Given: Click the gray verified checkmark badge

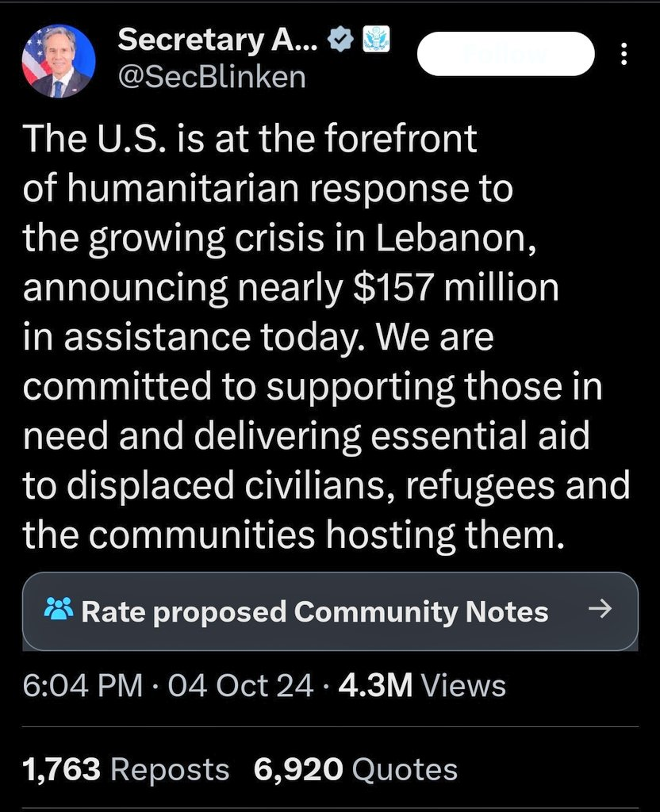Looking at the screenshot, I should click(342, 40).
